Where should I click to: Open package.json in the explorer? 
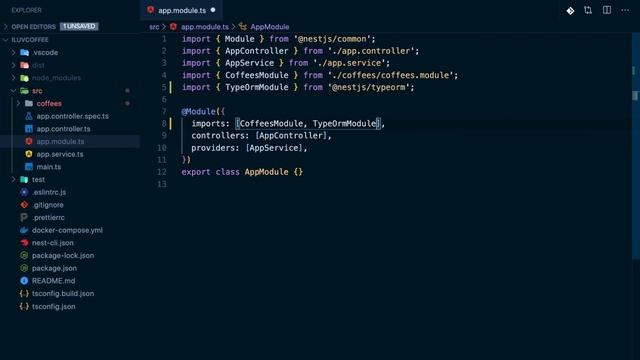coord(54,268)
